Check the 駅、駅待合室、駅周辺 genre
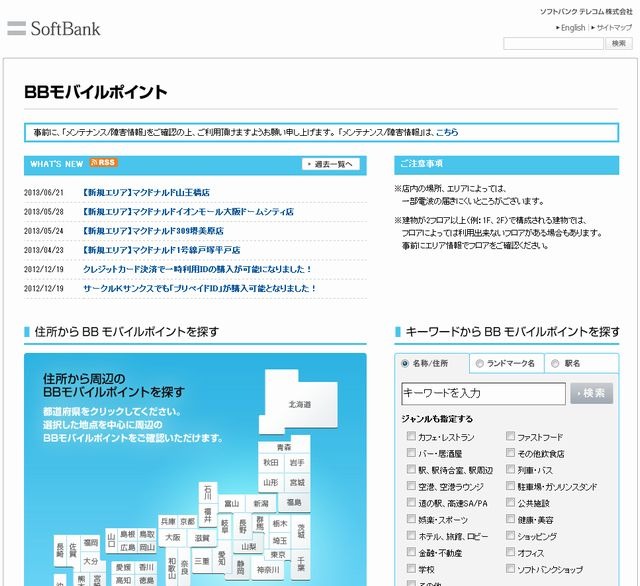 [x=411, y=469]
